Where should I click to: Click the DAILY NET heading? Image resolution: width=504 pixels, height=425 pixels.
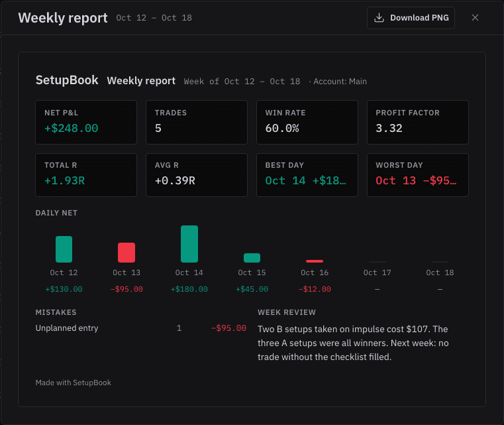pyautogui.click(x=56, y=213)
